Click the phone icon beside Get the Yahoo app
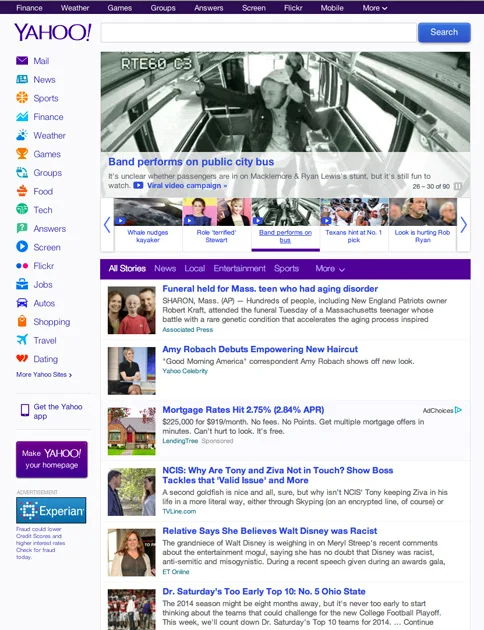 [x=25, y=410]
